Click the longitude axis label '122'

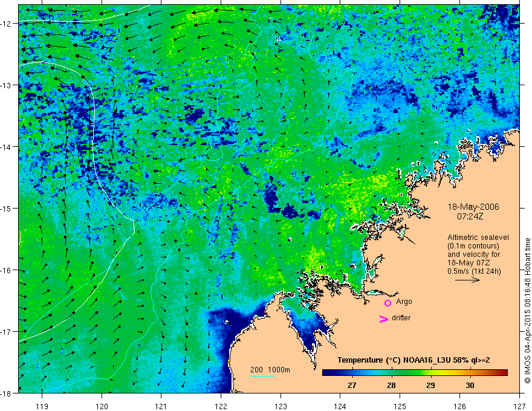click(221, 406)
